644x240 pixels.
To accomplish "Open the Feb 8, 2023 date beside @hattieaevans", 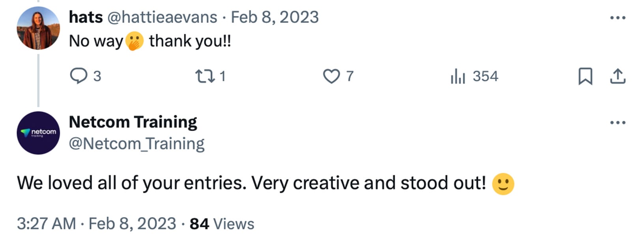I will tap(275, 17).
